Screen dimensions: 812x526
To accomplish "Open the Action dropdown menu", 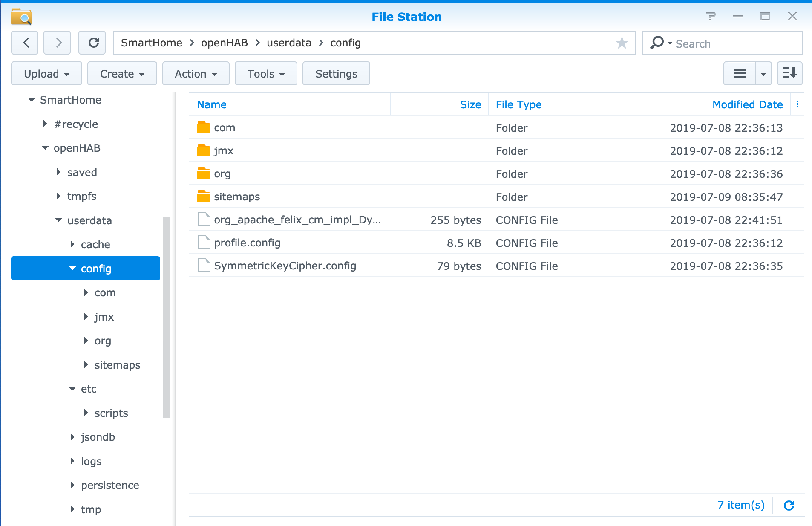I will [196, 73].
